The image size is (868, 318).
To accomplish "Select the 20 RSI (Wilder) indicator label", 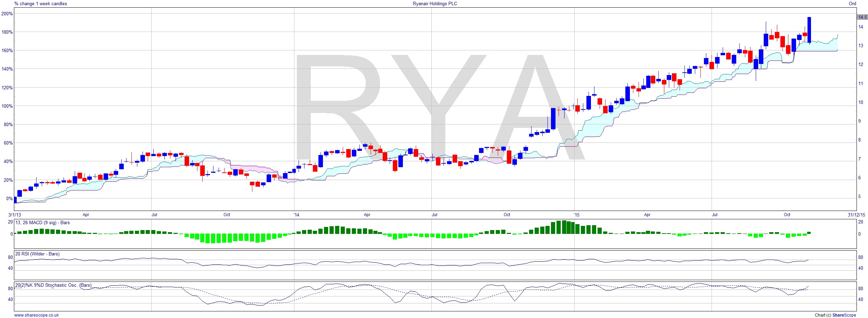I will [37, 254].
